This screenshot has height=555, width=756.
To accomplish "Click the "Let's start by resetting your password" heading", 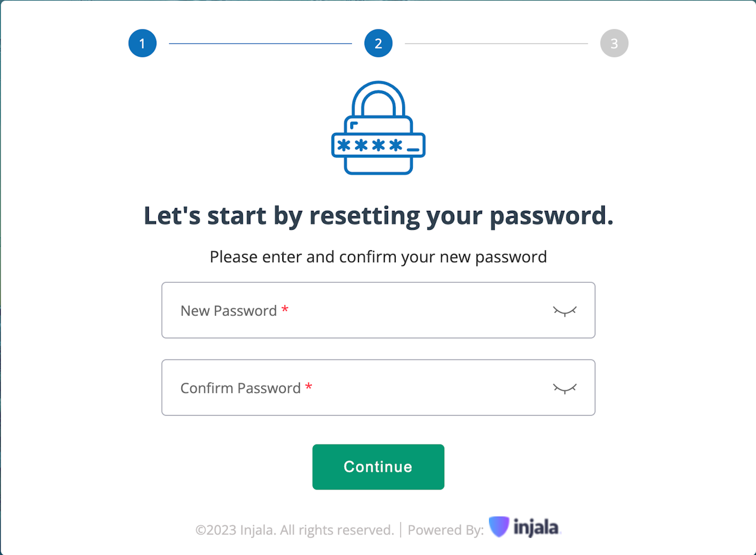I will [379, 216].
